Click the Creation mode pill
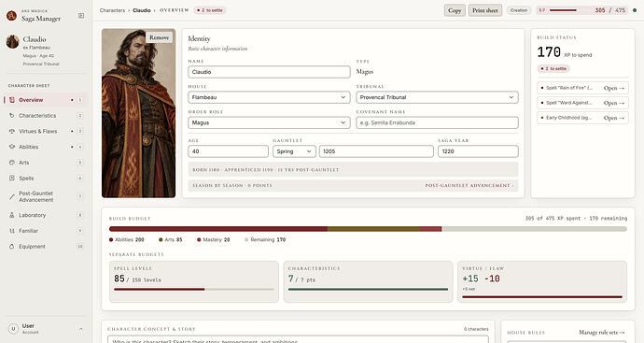The image size is (644, 343). [519, 10]
